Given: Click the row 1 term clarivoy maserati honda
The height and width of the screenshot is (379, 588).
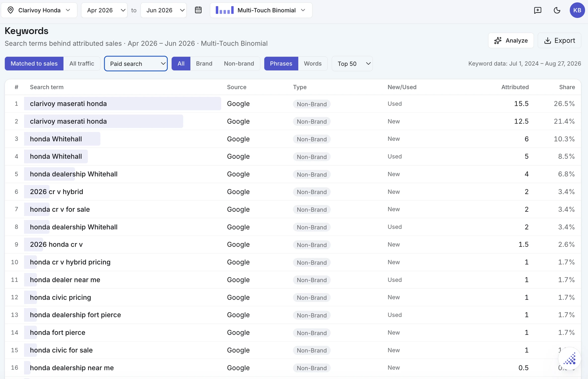Looking at the screenshot, I should point(68,103).
